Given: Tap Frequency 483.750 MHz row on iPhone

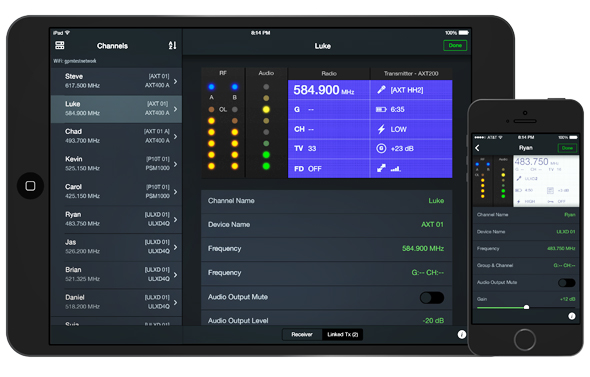Looking at the screenshot, I should (526, 249).
